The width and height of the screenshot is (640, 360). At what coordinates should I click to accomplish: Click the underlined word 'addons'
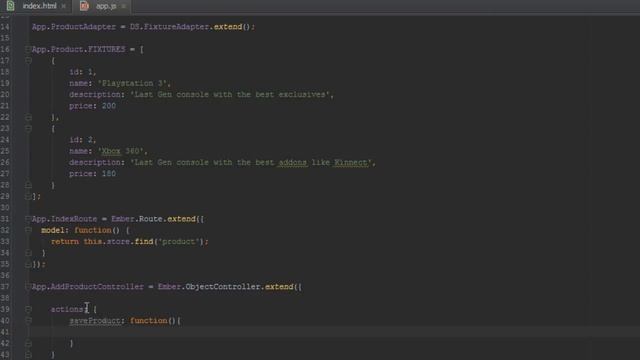click(293, 162)
